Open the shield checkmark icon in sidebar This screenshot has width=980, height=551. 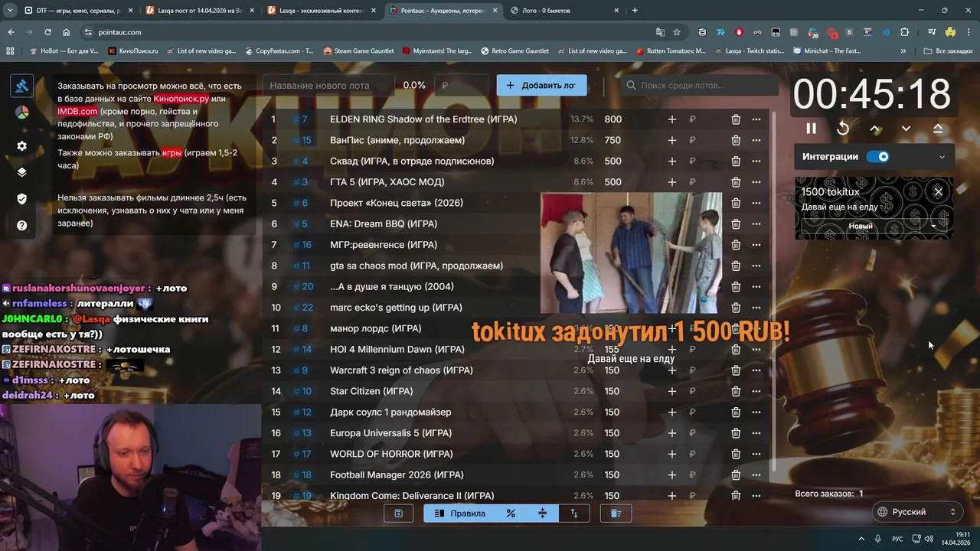pyautogui.click(x=21, y=199)
